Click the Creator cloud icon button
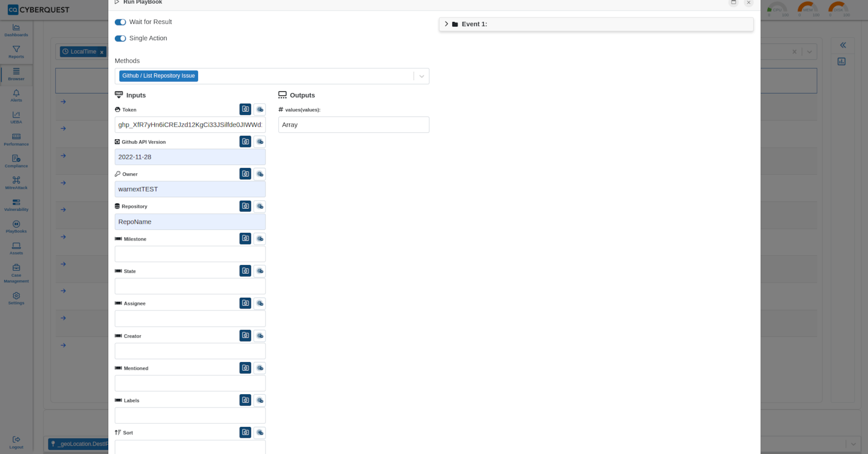Screen dimensions: 868x454 pos(260,336)
